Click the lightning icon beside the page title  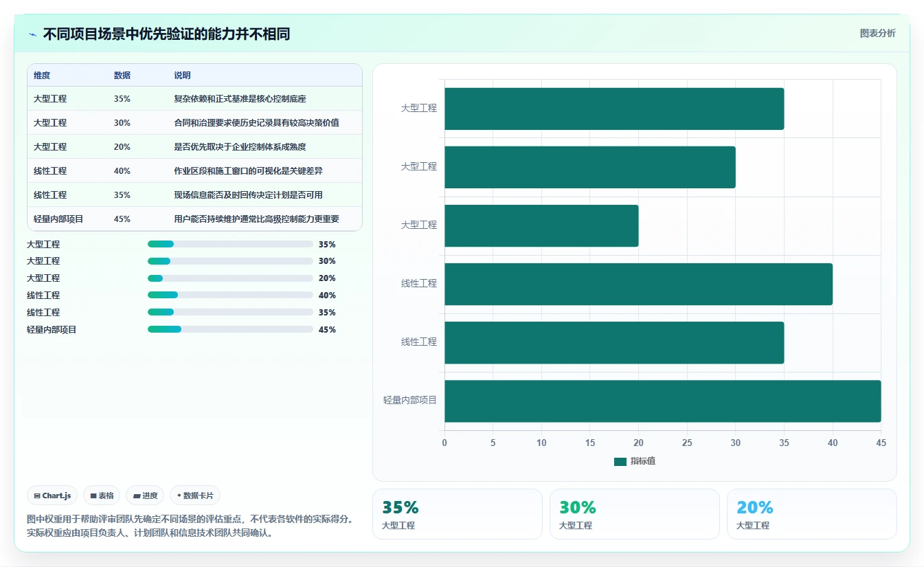(x=32, y=34)
